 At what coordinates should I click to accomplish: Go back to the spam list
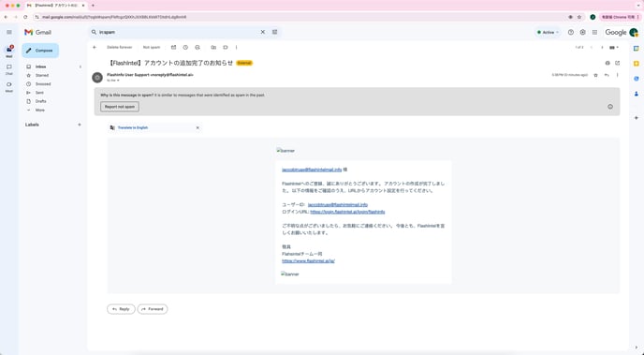tap(95, 47)
